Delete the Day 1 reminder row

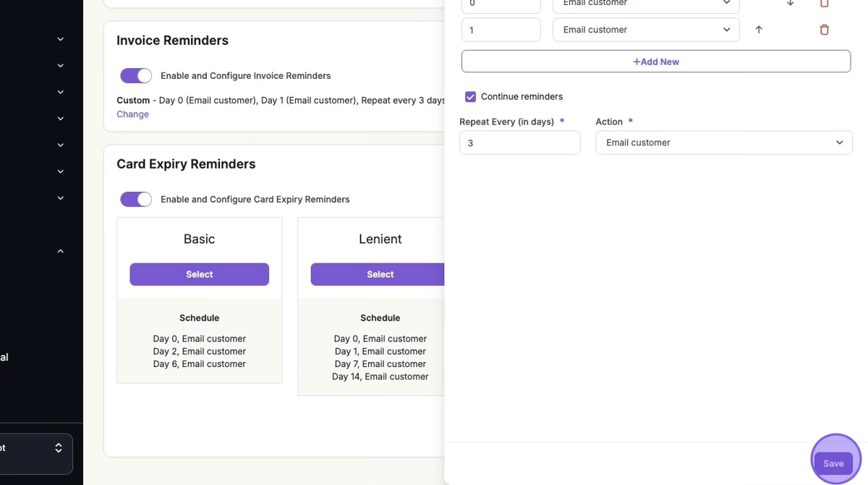point(824,30)
